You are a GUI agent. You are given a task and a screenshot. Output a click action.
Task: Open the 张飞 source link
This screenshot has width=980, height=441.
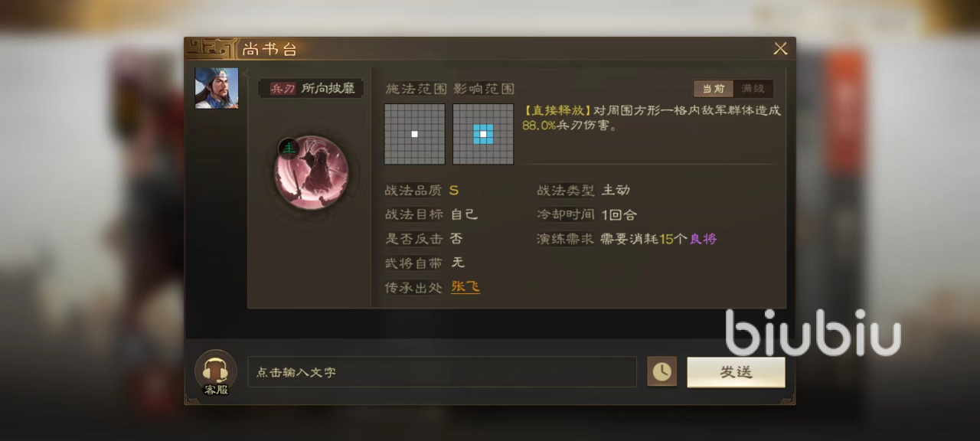[x=465, y=287]
